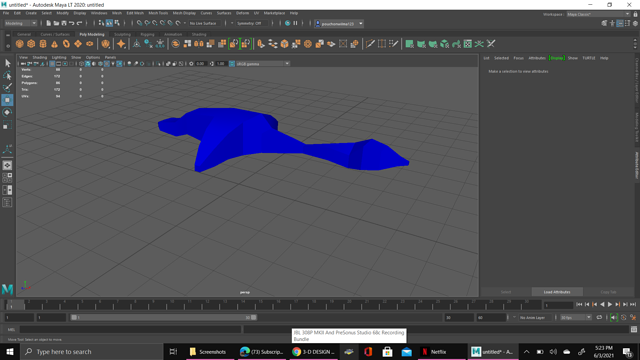Create a polygon torus from the shelf

tap(66, 44)
